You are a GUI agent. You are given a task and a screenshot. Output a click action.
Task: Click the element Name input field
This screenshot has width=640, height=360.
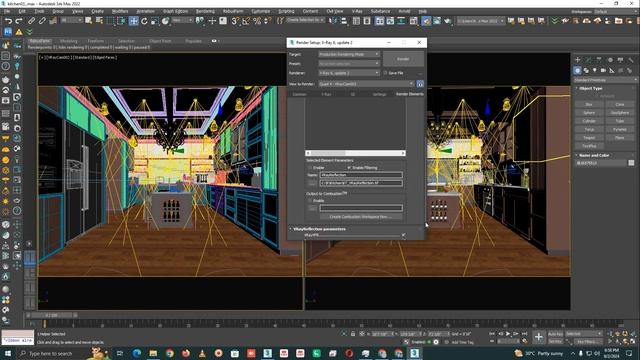coord(361,175)
